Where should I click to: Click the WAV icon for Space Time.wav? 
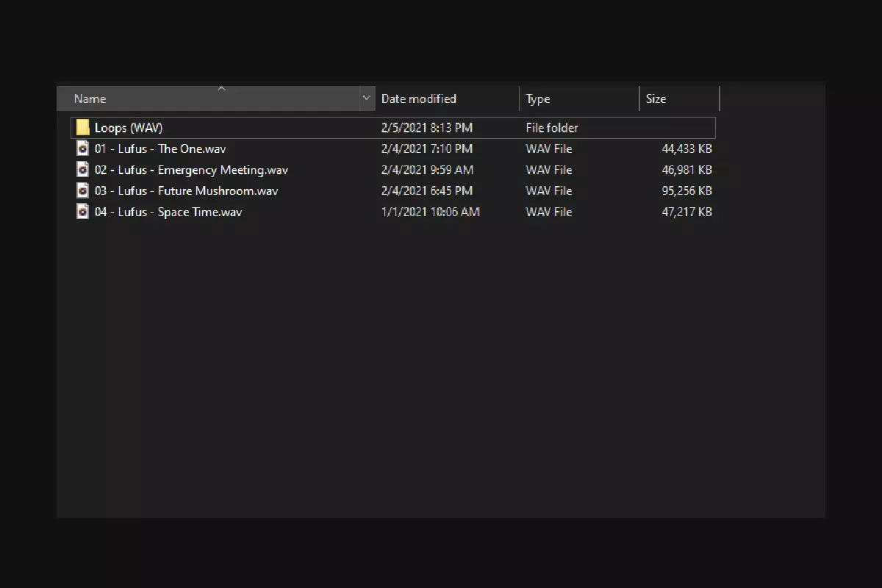82,212
